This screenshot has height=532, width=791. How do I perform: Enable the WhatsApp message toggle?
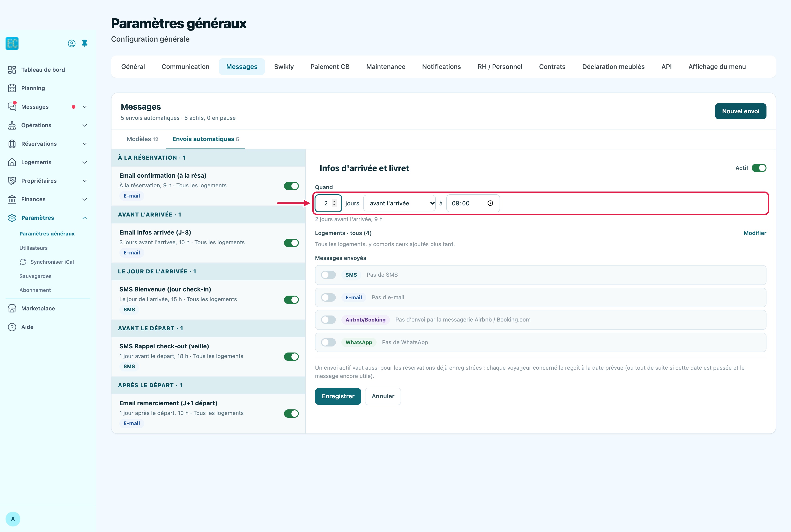[x=328, y=342]
